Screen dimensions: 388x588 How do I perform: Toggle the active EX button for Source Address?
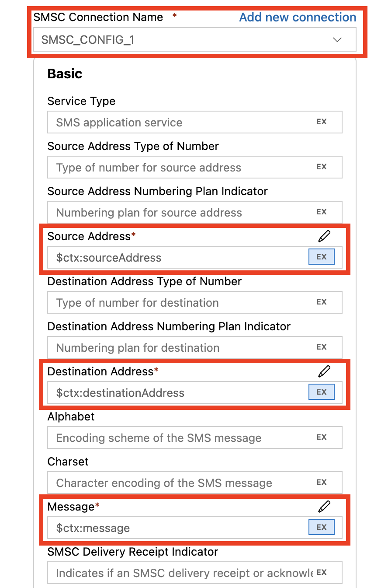click(x=322, y=257)
